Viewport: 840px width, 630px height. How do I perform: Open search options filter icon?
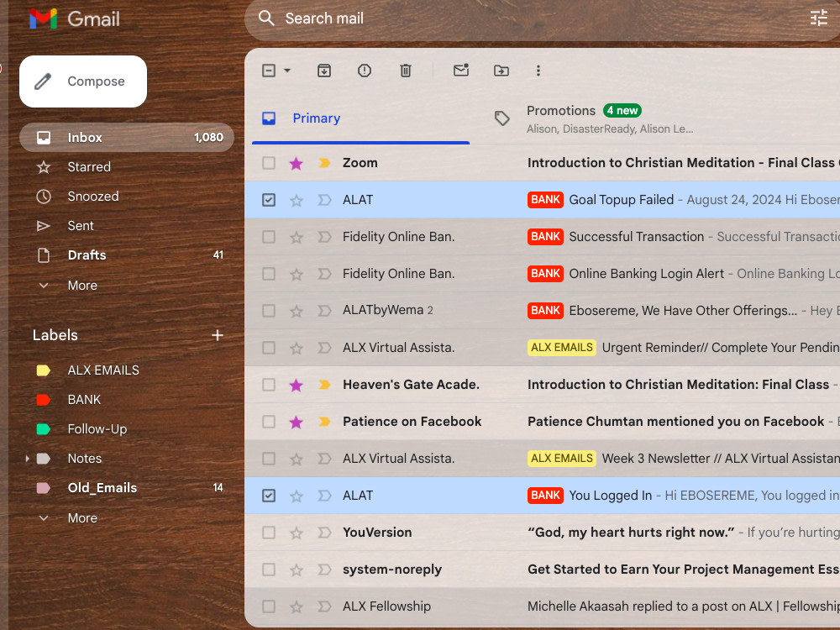tap(818, 18)
